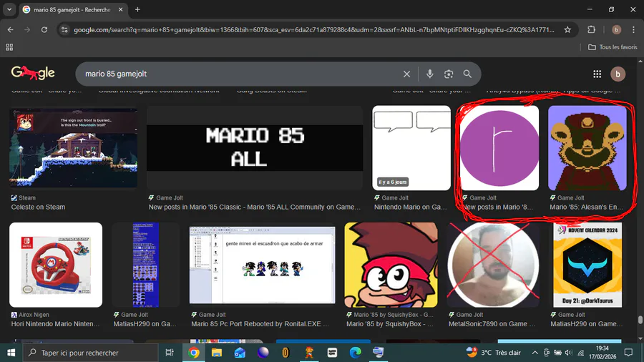This screenshot has width=644, height=362.
Task: Open the gold coin taskbar app
Action: pos(286,353)
